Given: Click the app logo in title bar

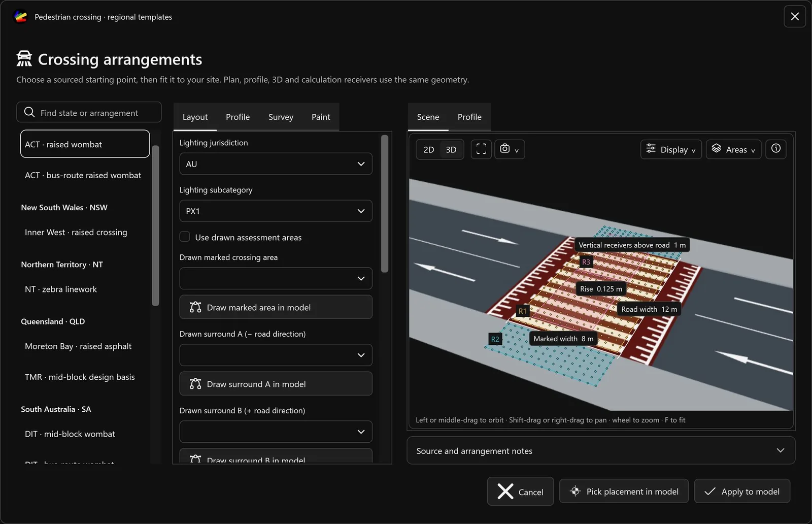Looking at the screenshot, I should [x=20, y=17].
